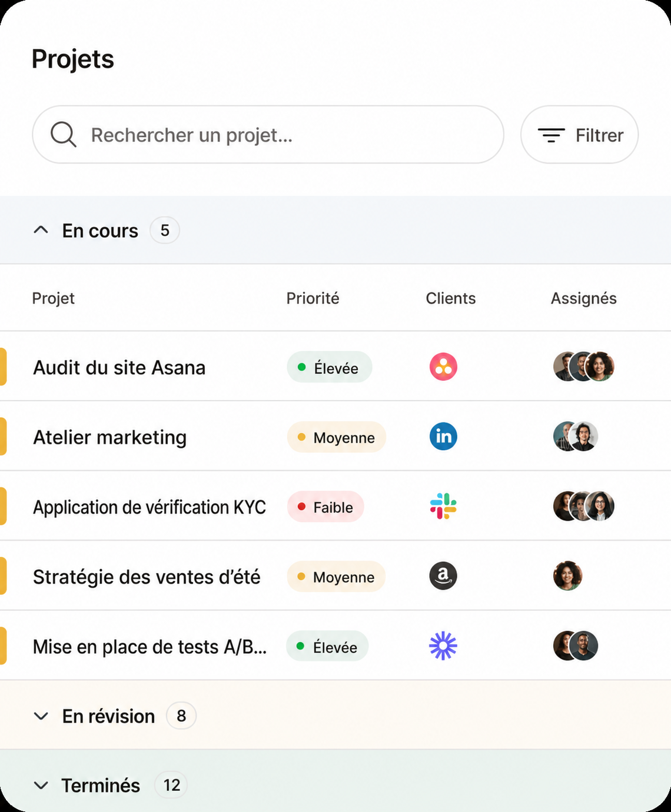The width and height of the screenshot is (671, 812).
Task: Click the purple starburst client logo
Action: (443, 646)
